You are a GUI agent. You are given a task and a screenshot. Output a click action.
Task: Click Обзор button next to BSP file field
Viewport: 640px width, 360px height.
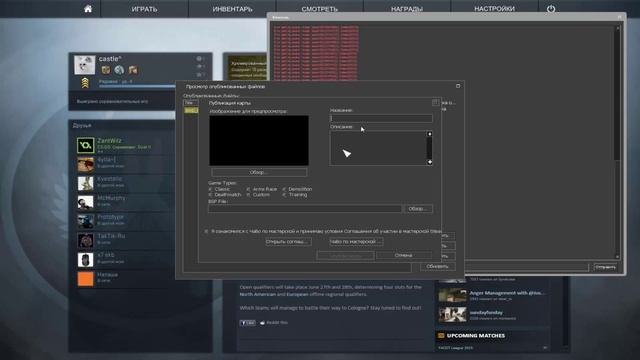[418, 209]
